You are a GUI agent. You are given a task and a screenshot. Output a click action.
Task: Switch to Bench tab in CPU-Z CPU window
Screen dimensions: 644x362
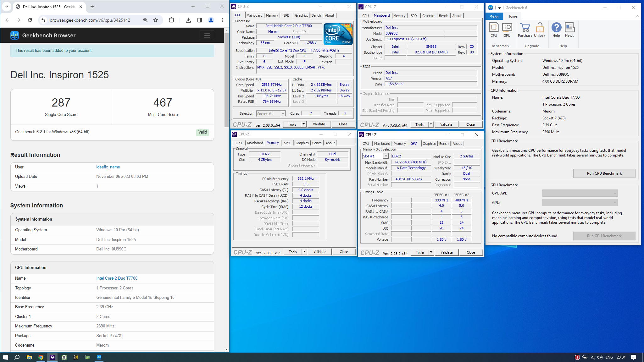(x=316, y=15)
